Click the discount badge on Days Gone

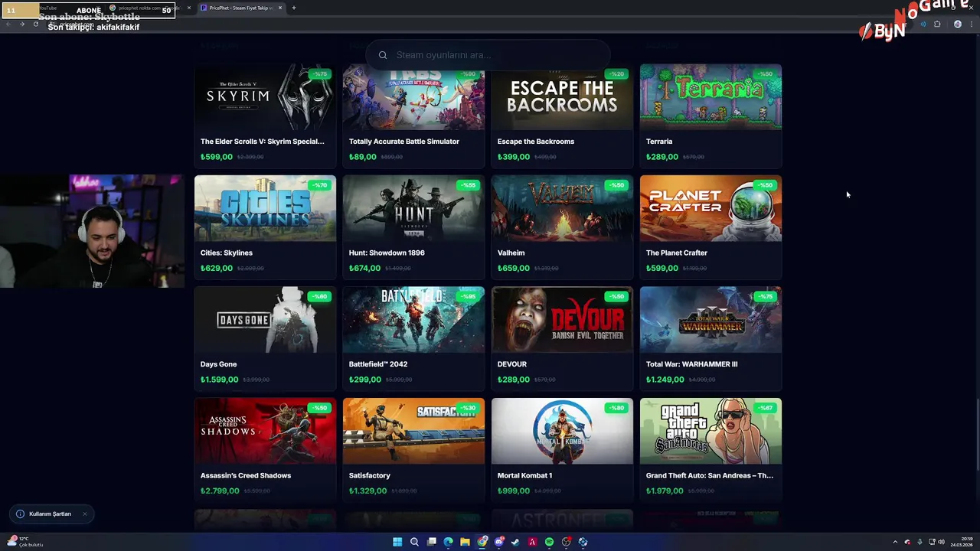pyautogui.click(x=319, y=296)
